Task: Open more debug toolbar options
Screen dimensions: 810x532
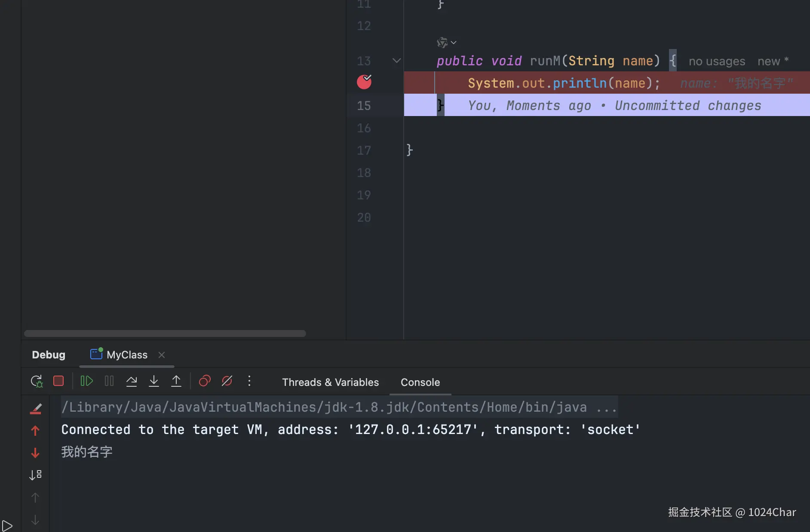Action: pos(249,381)
